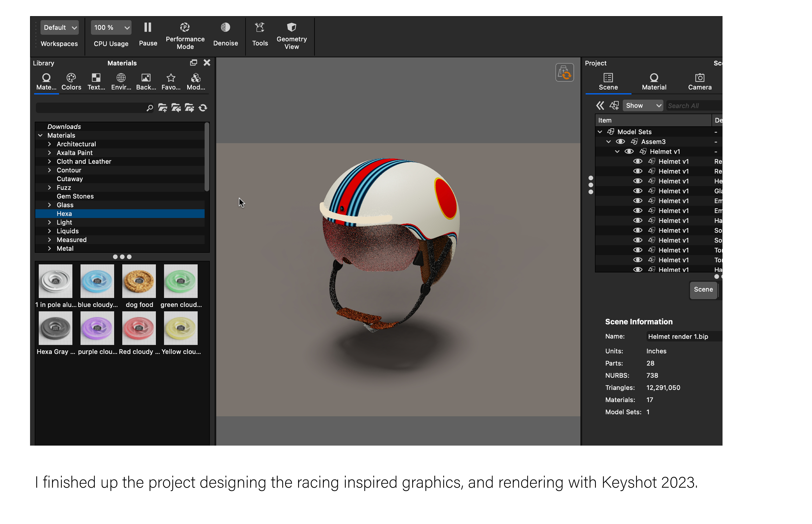Click the refresh library icon
Viewport: 812px width, 524px height.
coord(203,108)
